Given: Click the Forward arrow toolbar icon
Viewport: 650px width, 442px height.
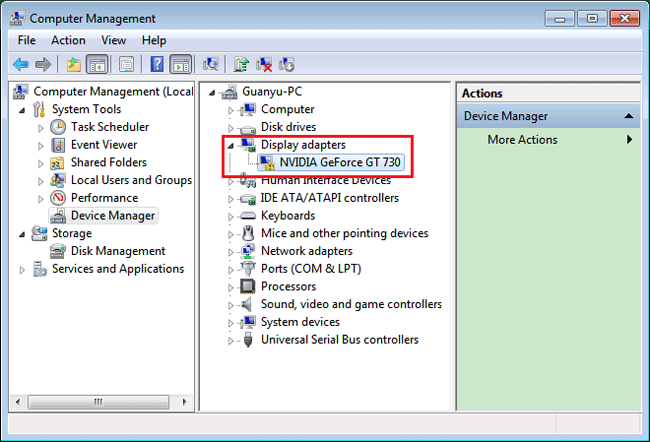Looking at the screenshot, I should tap(43, 64).
